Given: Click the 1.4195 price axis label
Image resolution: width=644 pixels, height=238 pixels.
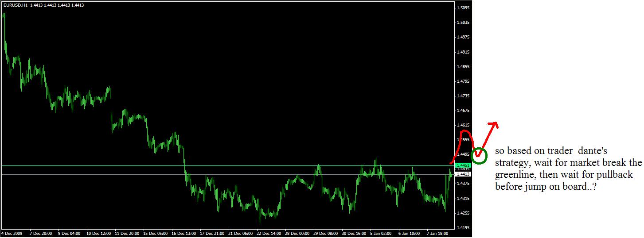Looking at the screenshot, I should point(464,228).
